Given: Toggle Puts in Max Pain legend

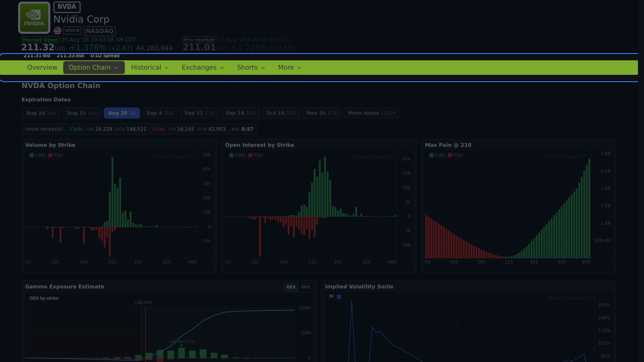Looking at the screenshot, I should [x=455, y=155].
